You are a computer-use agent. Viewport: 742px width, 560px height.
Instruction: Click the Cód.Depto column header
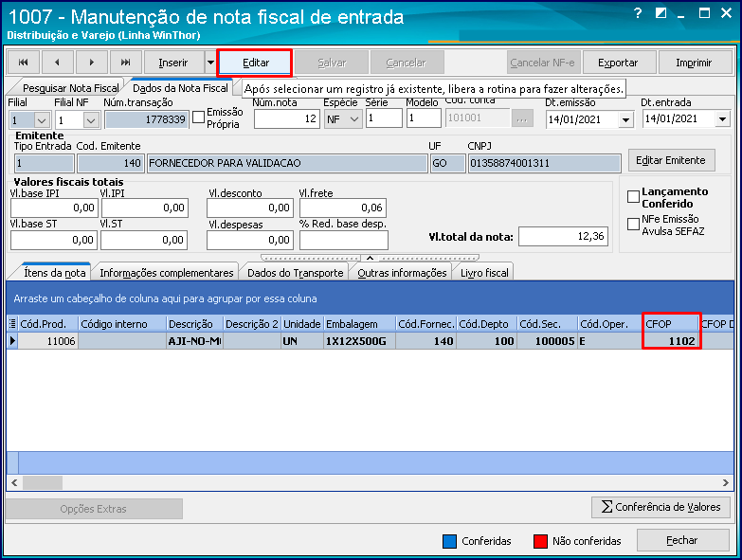click(487, 324)
